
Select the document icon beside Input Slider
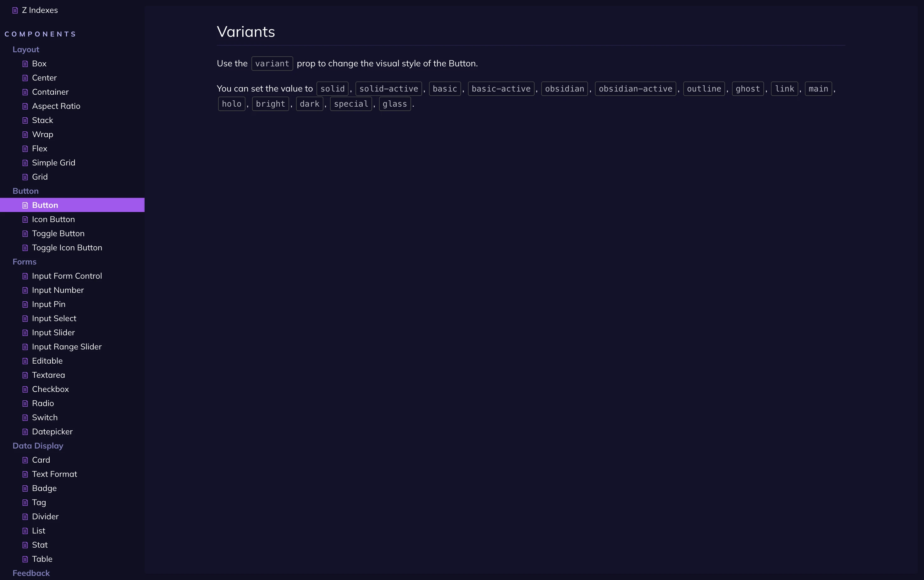pyautogui.click(x=25, y=333)
